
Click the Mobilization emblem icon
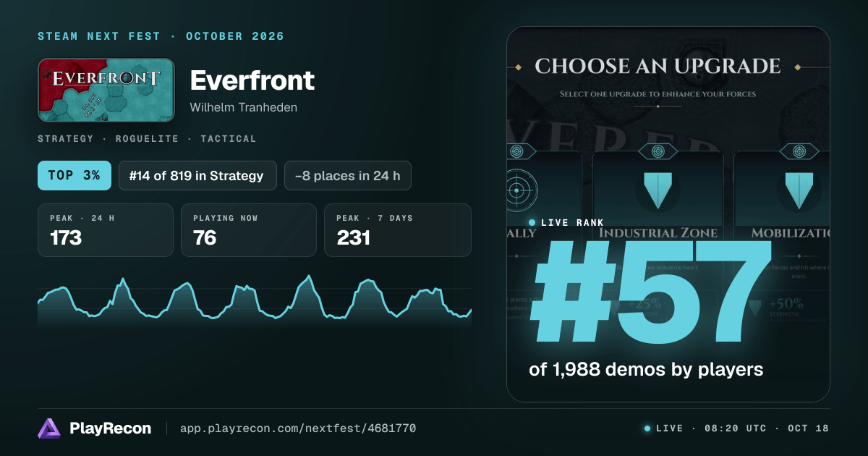[799, 190]
